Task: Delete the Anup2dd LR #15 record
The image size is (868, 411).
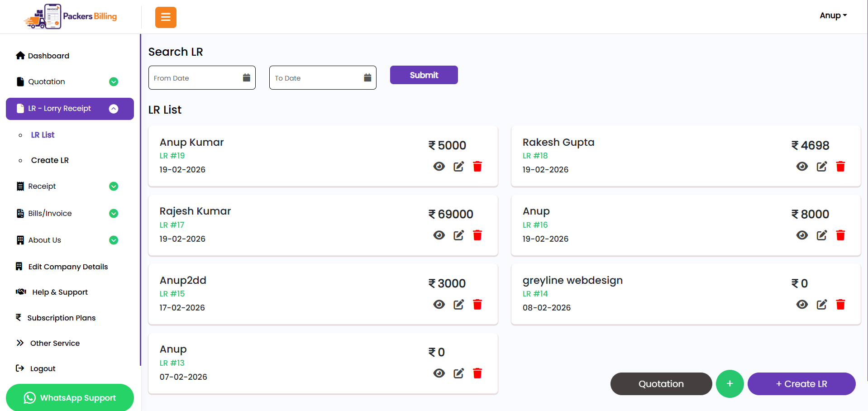Action: pyautogui.click(x=477, y=305)
